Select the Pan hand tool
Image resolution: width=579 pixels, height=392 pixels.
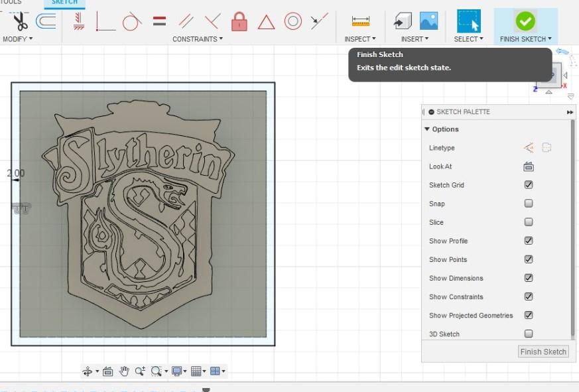pyautogui.click(x=124, y=371)
